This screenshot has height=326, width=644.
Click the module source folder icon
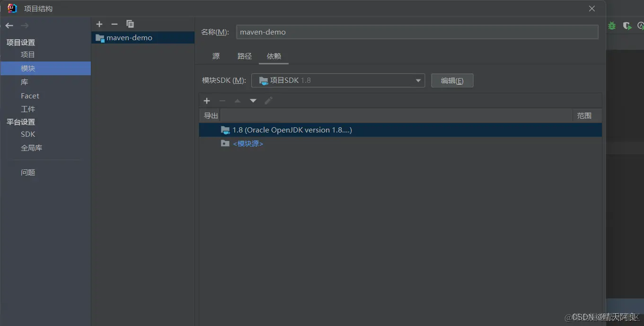(225, 143)
